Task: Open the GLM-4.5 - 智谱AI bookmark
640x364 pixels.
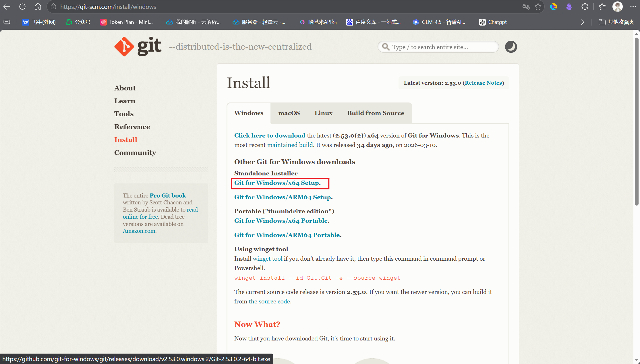Action: click(x=439, y=22)
